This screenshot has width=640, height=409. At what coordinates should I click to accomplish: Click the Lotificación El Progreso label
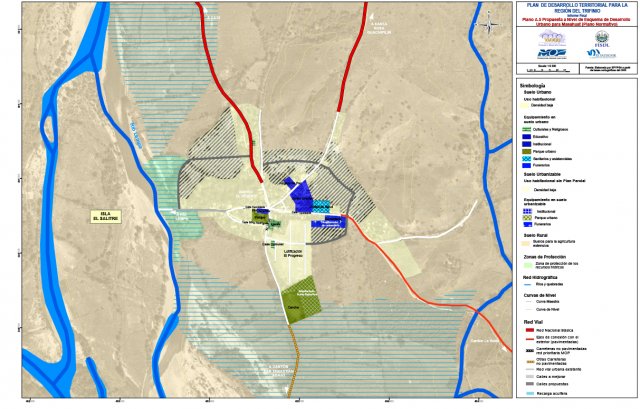click(291, 253)
